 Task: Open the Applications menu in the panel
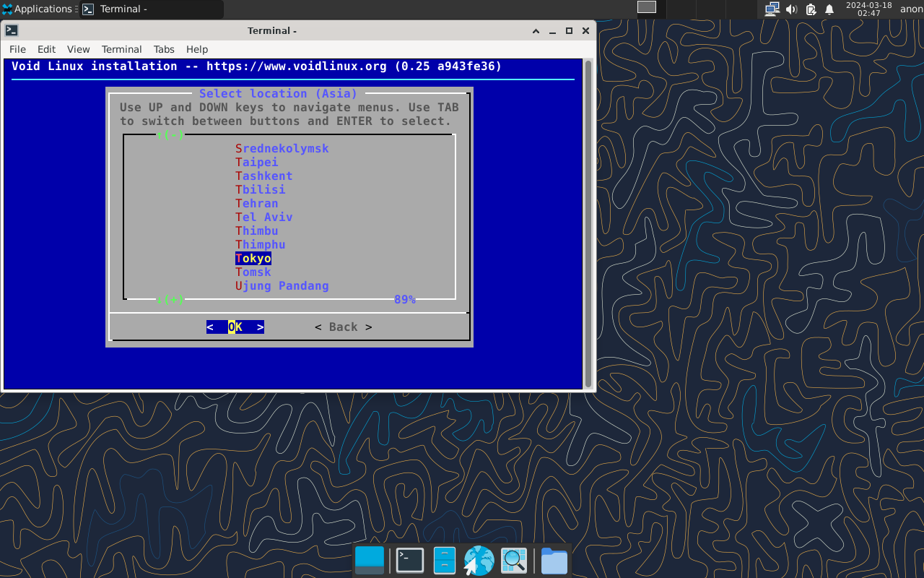point(38,9)
